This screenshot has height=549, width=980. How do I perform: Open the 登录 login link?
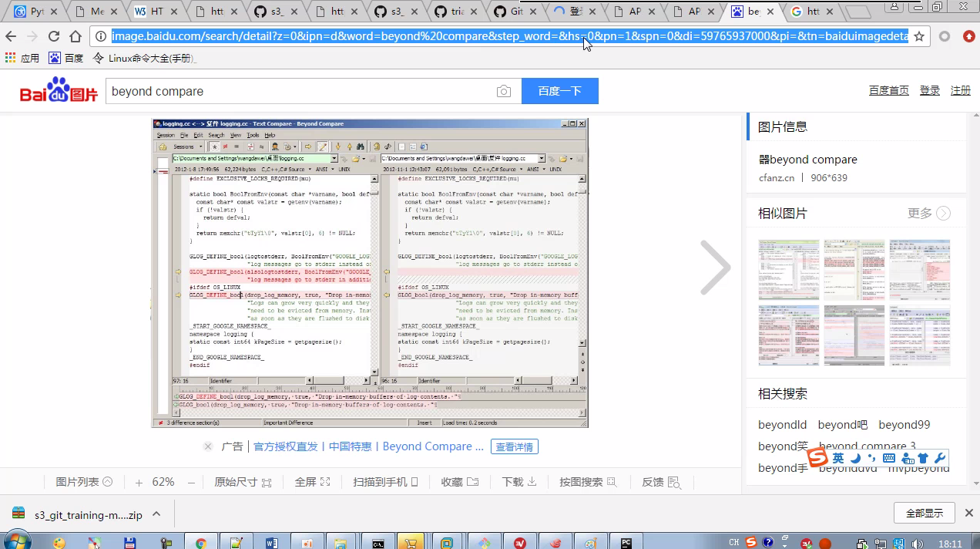pyautogui.click(x=930, y=90)
